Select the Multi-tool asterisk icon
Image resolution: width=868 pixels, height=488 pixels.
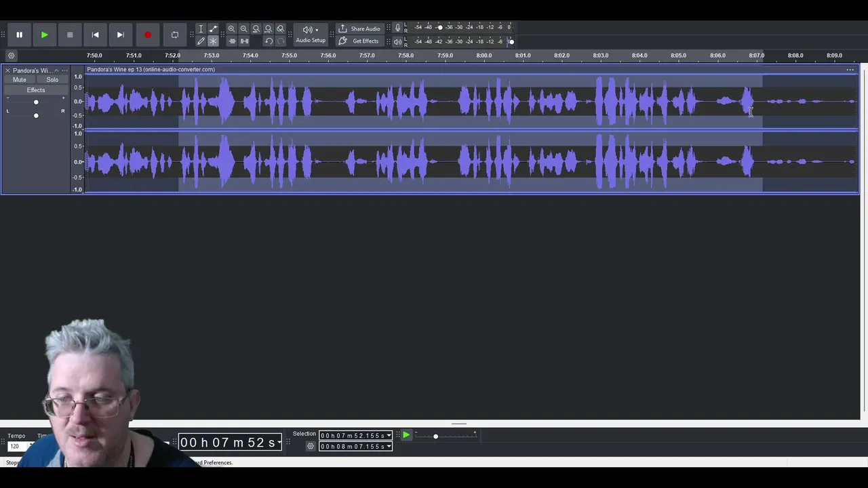pyautogui.click(x=213, y=41)
